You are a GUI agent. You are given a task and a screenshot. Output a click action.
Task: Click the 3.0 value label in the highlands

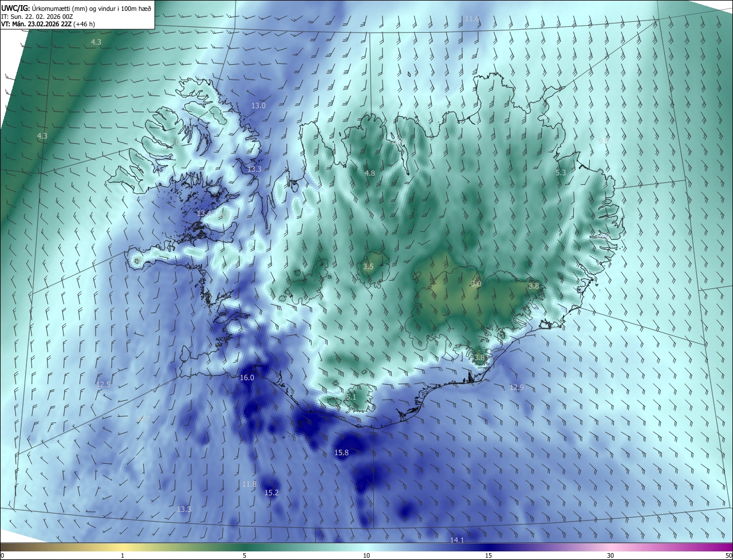(x=476, y=283)
